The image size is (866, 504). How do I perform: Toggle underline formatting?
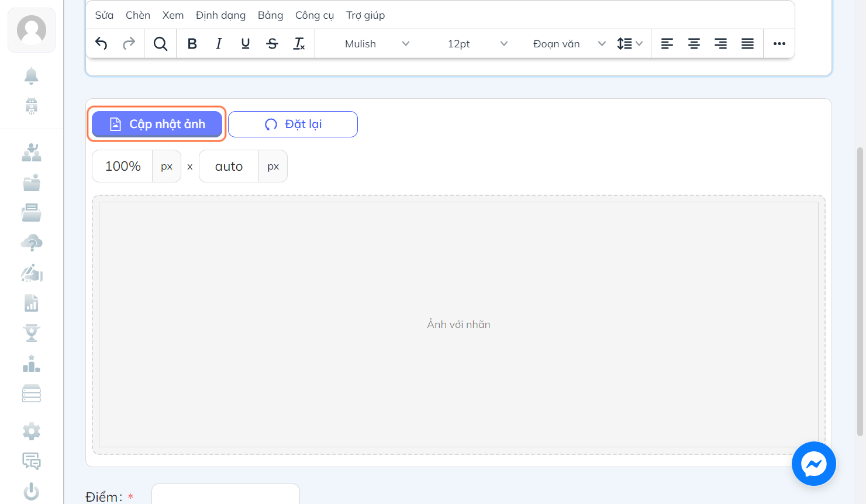246,43
